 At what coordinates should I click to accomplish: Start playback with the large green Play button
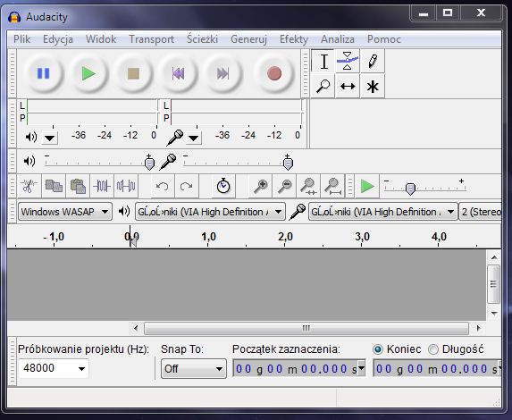pos(88,73)
